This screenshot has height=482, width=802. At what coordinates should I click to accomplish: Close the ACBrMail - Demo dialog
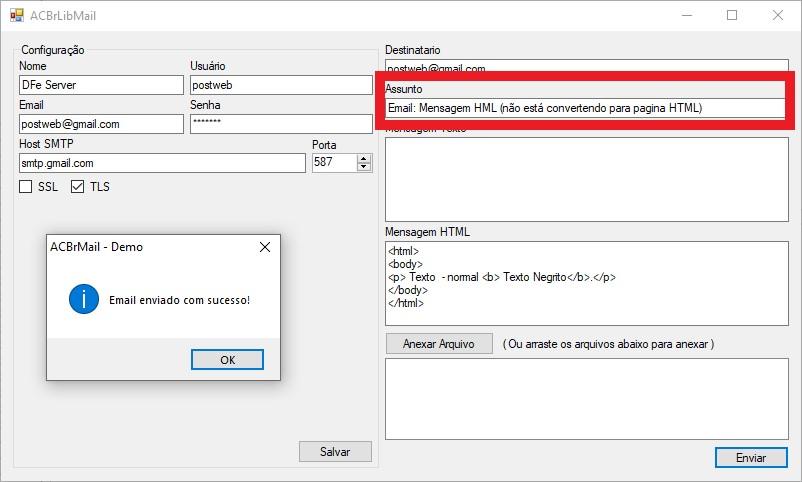point(265,247)
